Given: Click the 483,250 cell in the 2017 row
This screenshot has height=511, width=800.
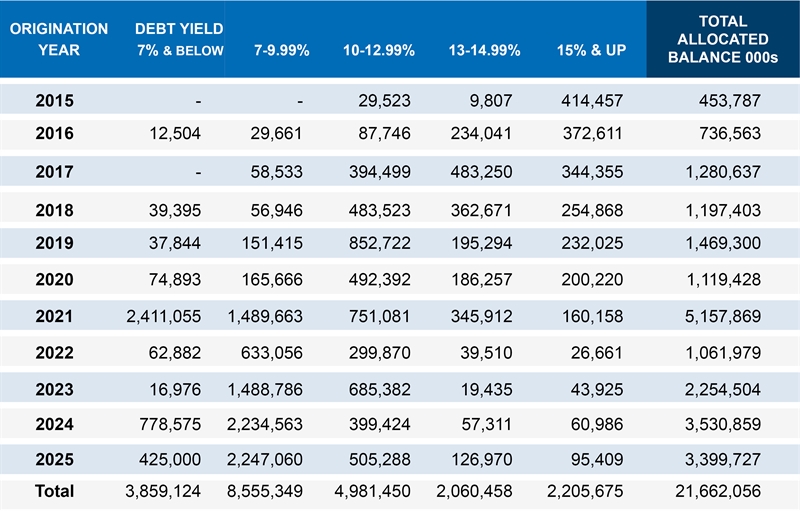Looking at the screenshot, I should pos(487,173).
